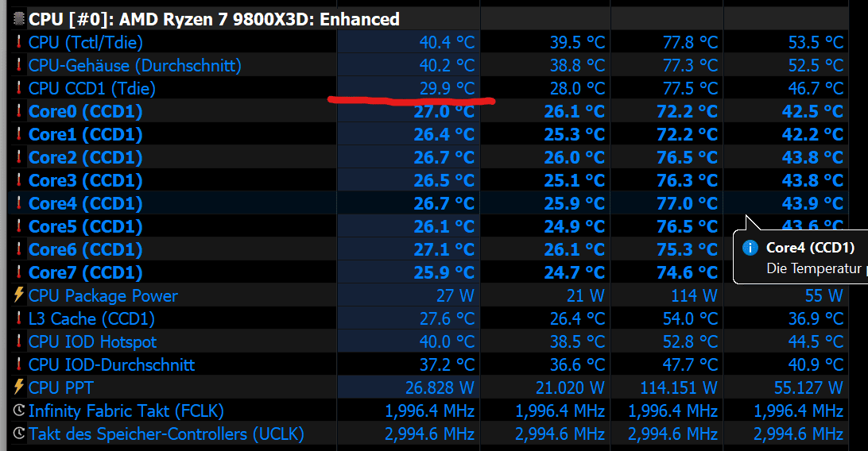Click the 44.5 °C average of CPU IOD Hotspot
This screenshot has height=451, width=868.
coord(816,341)
